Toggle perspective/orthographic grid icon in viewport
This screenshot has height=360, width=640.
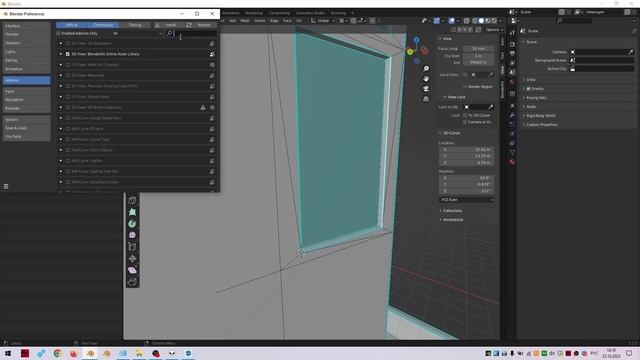[x=426, y=99]
